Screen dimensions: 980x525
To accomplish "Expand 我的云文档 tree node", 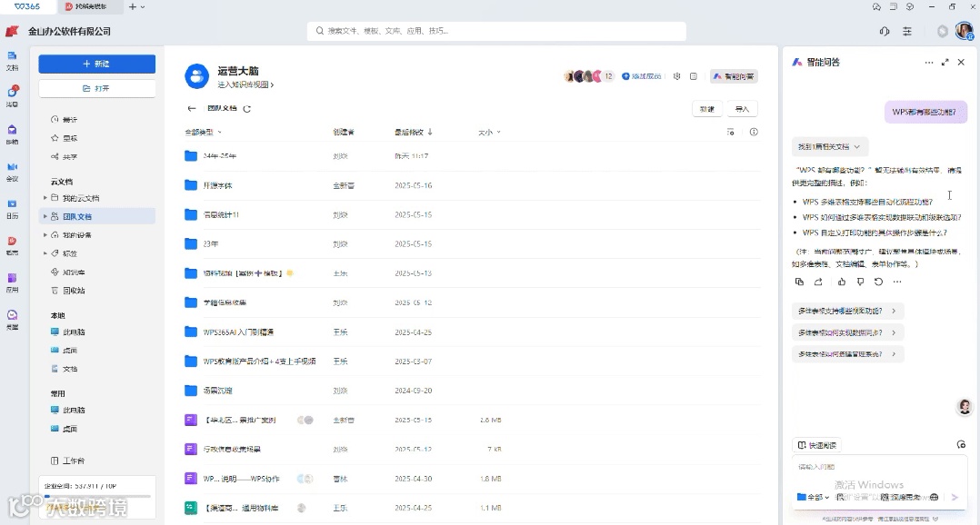I will pos(45,198).
